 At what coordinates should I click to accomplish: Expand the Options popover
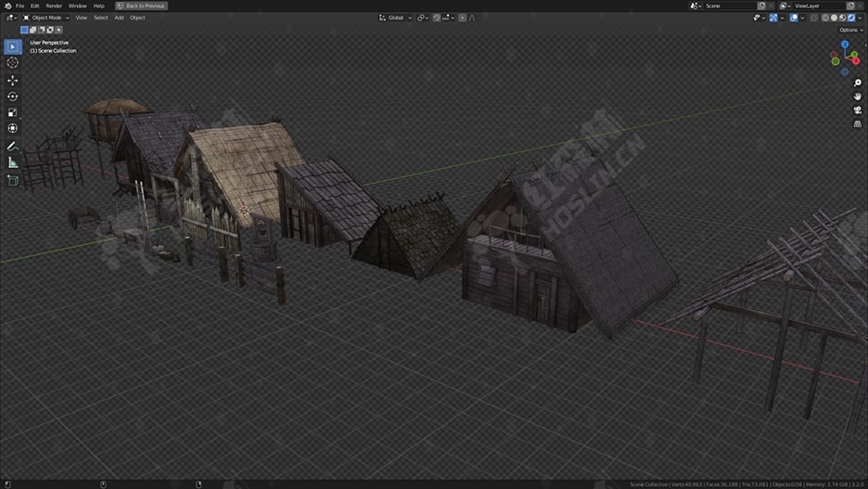pyautogui.click(x=850, y=30)
